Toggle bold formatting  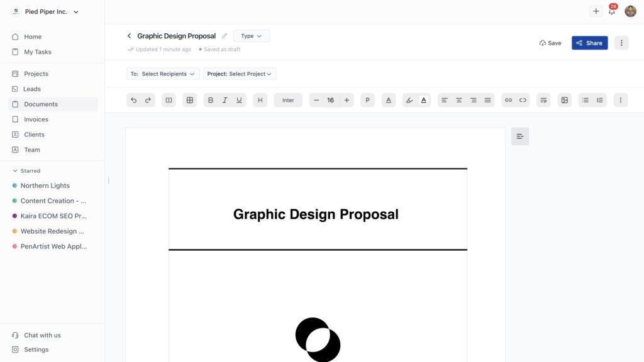click(x=210, y=100)
